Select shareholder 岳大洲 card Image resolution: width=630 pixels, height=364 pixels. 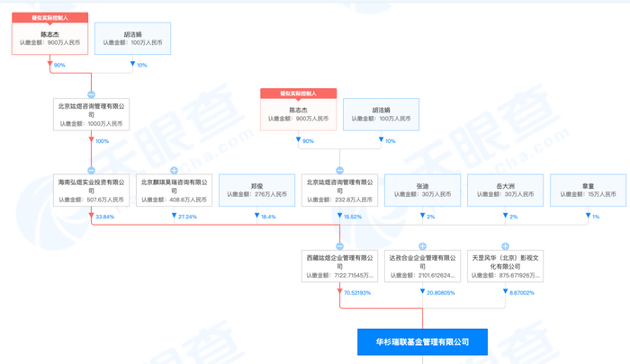click(x=505, y=191)
